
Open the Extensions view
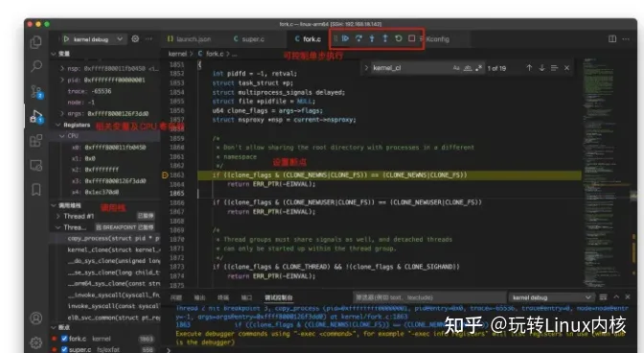tap(36, 141)
